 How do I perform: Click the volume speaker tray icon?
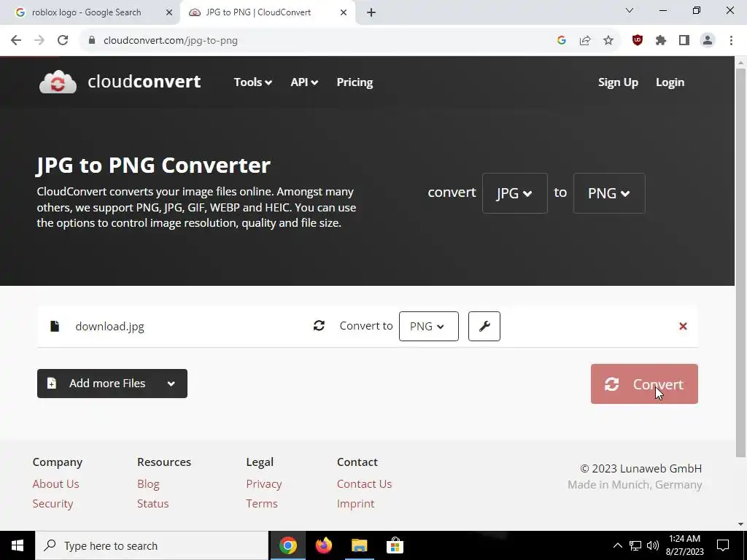click(653, 545)
